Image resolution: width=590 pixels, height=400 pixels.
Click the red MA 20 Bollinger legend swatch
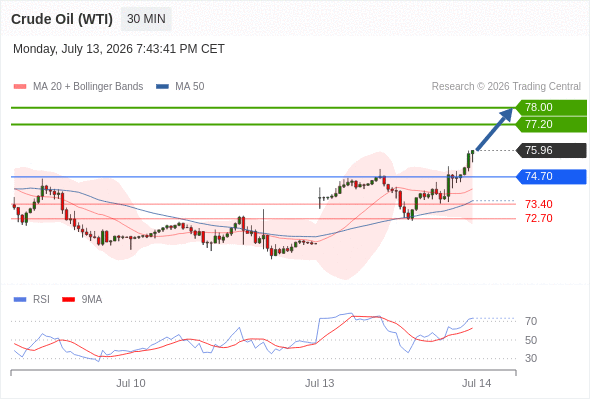pos(20,87)
